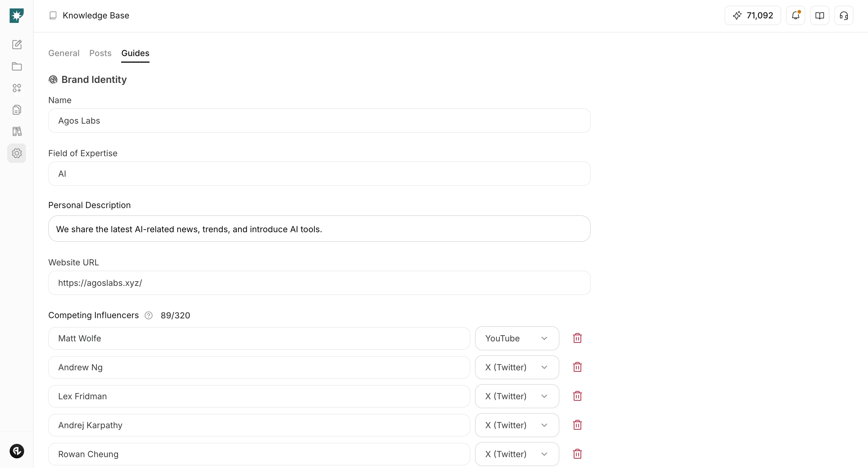Click the Competing Influencers help icon
The height and width of the screenshot is (468, 868).
click(149, 315)
